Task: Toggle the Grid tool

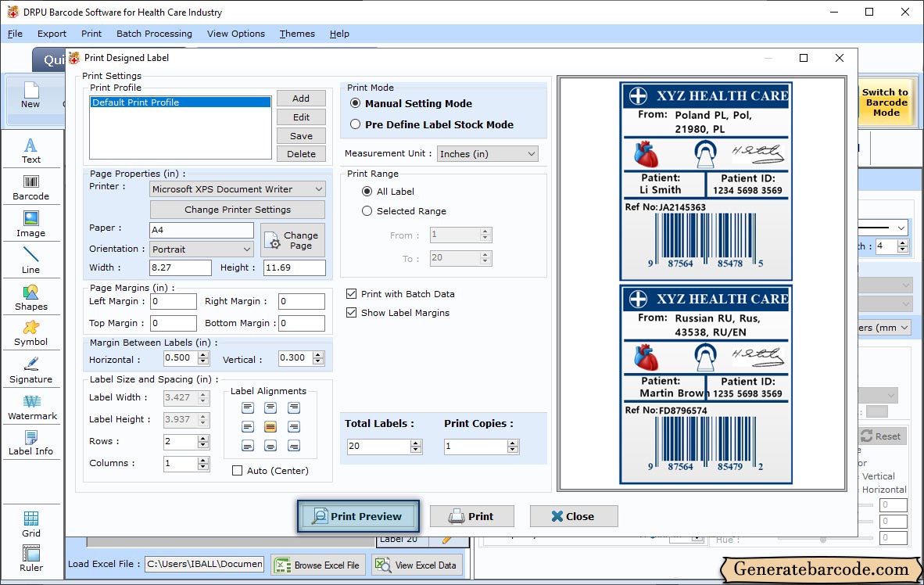Action: (30, 524)
